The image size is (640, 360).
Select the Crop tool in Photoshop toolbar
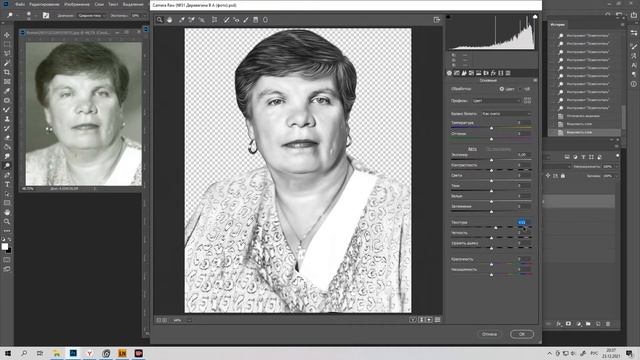pyautogui.click(x=7, y=72)
